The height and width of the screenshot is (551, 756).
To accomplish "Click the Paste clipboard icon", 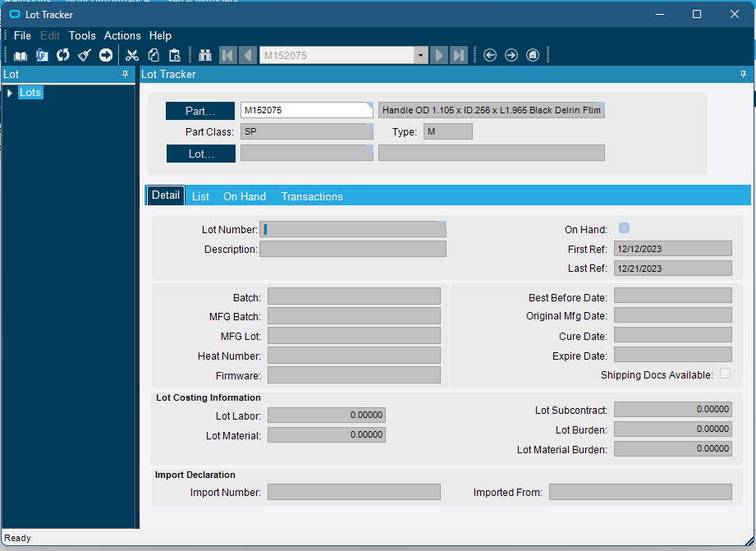I will click(174, 55).
